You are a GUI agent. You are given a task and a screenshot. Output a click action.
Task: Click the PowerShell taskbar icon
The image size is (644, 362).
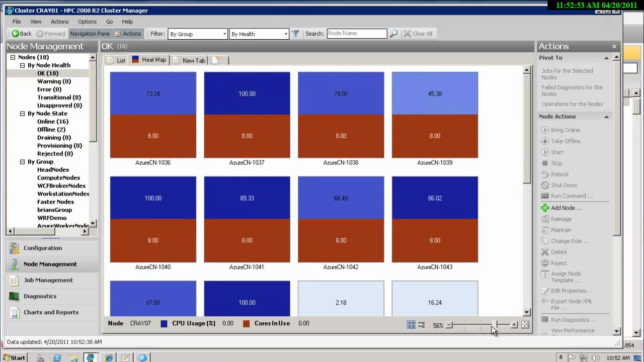tap(57, 357)
